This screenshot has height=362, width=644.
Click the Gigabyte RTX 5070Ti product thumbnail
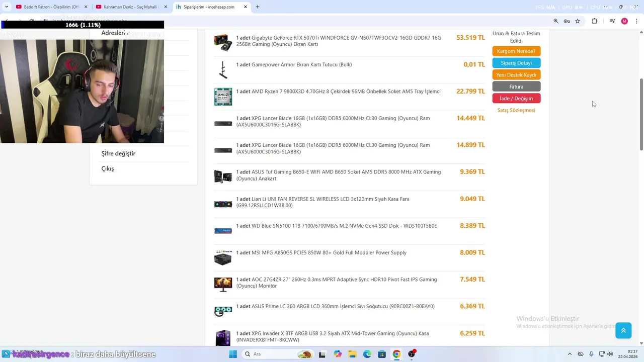tap(223, 43)
